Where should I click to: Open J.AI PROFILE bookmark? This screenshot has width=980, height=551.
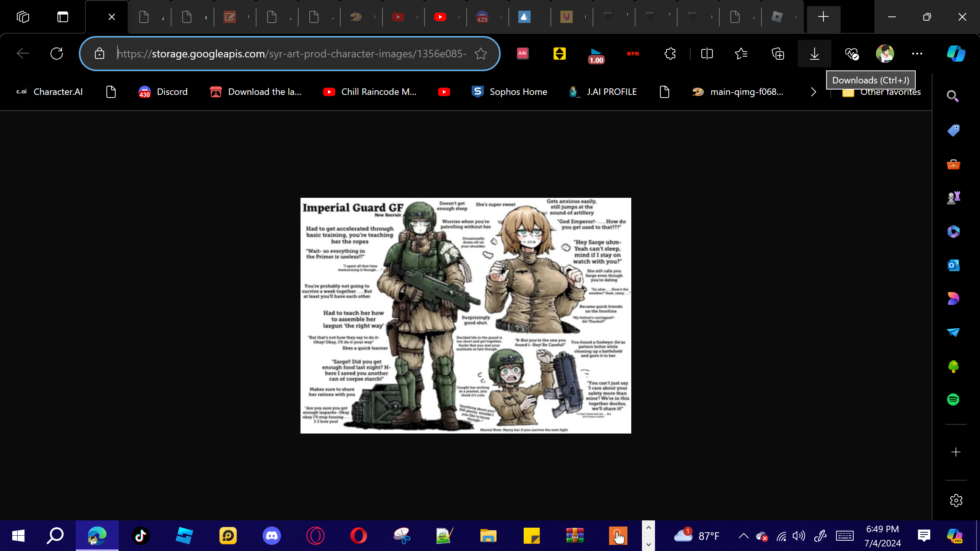(x=603, y=92)
